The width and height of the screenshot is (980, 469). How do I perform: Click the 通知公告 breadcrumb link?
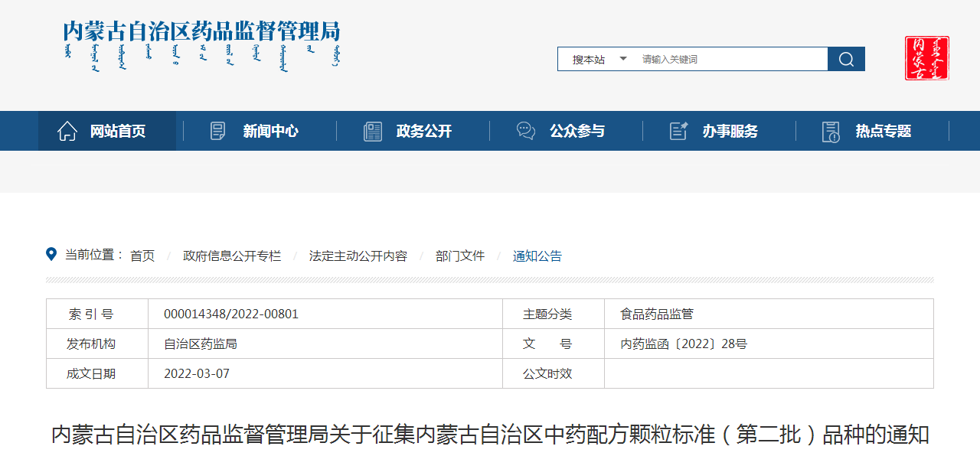[537, 256]
